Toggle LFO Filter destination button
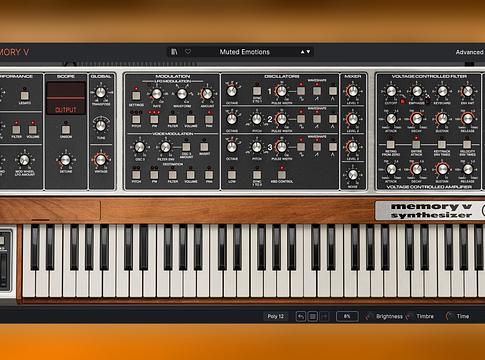The height and width of the screenshot is (360, 485). [x=172, y=119]
